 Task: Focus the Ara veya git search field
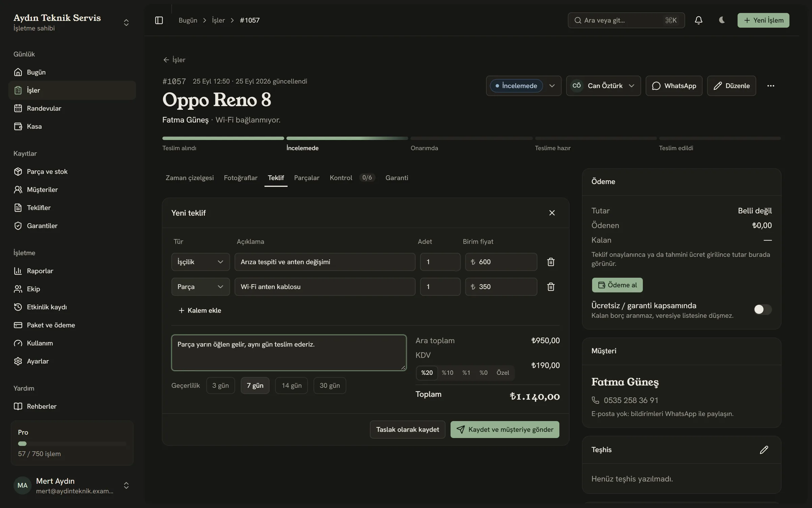pyautogui.click(x=626, y=20)
